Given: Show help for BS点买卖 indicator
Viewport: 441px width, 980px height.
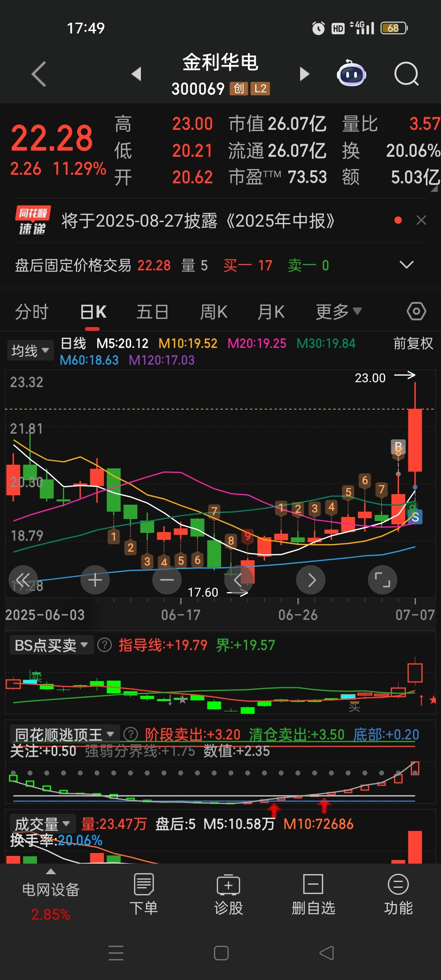Looking at the screenshot, I should pyautogui.click(x=105, y=645).
